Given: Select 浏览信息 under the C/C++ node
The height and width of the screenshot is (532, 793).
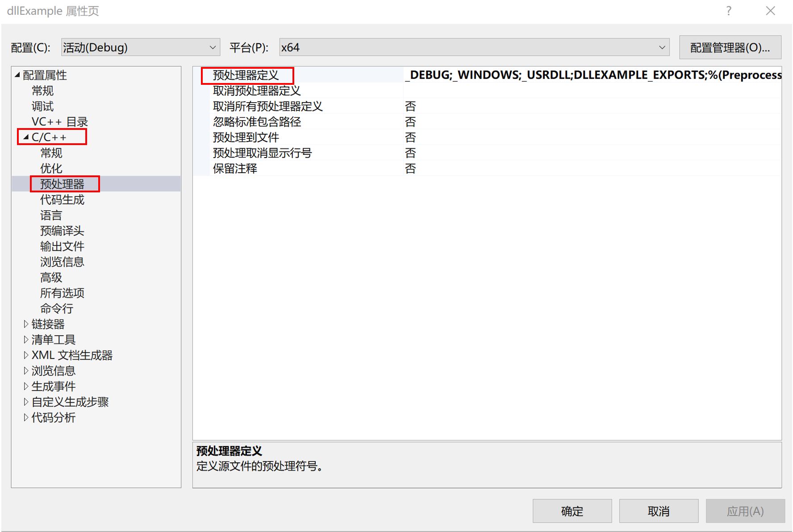Looking at the screenshot, I should 62,262.
